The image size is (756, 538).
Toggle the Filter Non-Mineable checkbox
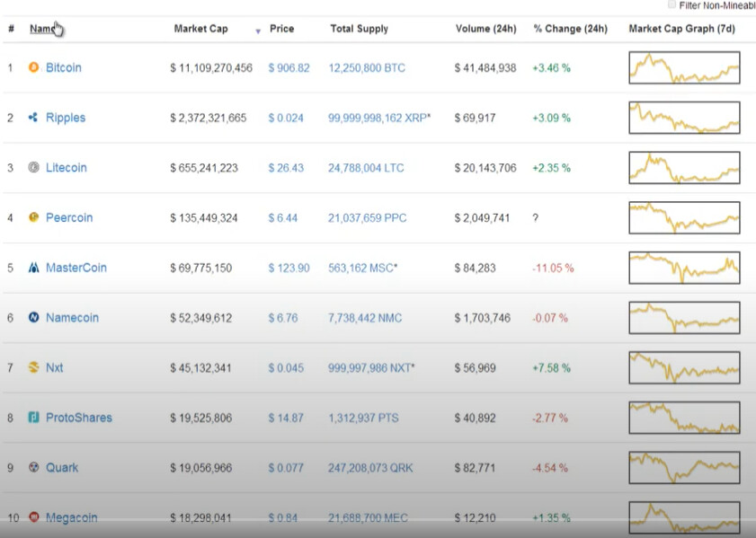pos(672,4)
